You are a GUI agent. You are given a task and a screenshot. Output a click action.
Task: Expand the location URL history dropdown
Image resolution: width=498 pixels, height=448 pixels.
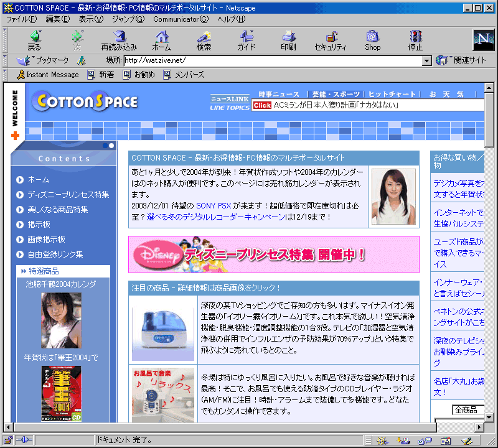click(x=426, y=60)
